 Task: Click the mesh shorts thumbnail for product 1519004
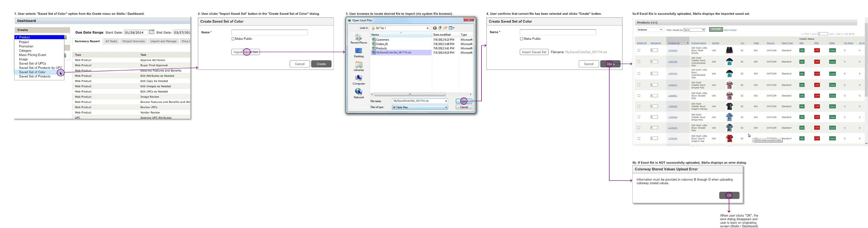click(x=729, y=50)
